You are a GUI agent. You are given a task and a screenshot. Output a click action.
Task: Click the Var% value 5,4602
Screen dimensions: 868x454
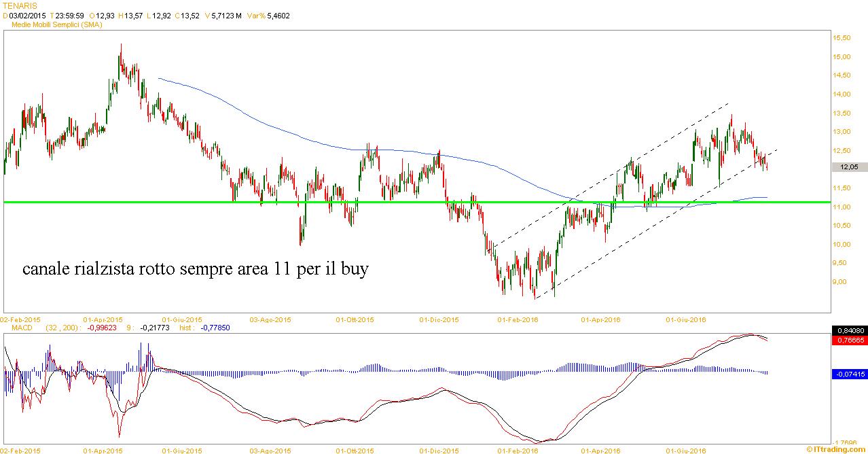[278, 15]
